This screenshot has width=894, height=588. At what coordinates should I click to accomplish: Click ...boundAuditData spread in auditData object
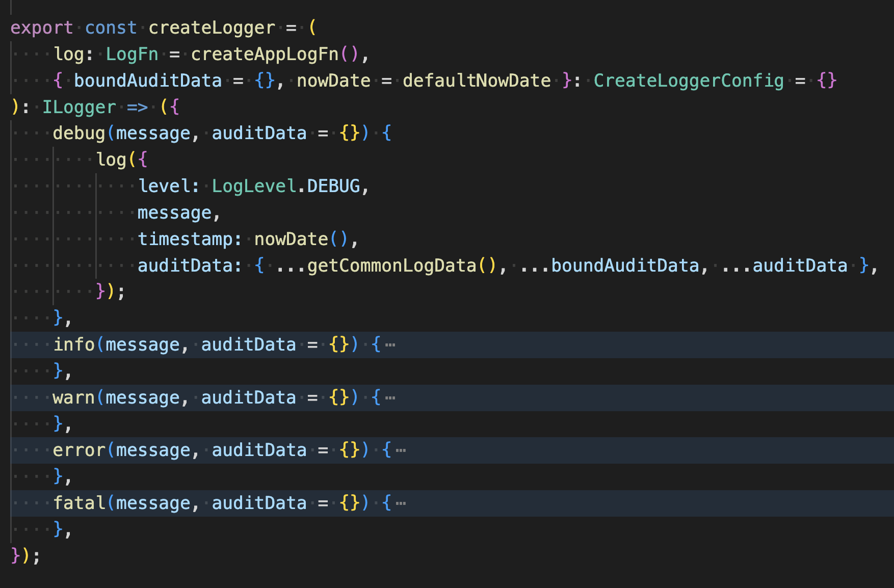(610, 266)
